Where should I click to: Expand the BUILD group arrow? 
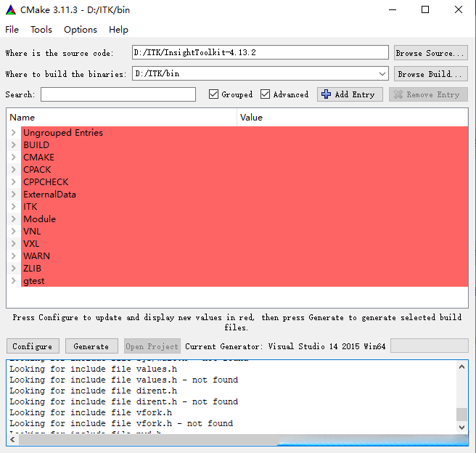click(x=13, y=144)
